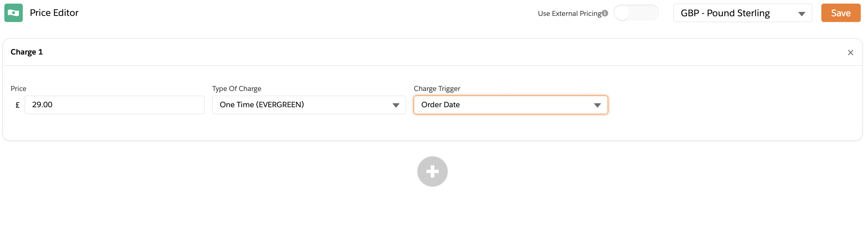Click into the Price field showing 29.00
Screen dimensions: 868x226
(114, 105)
